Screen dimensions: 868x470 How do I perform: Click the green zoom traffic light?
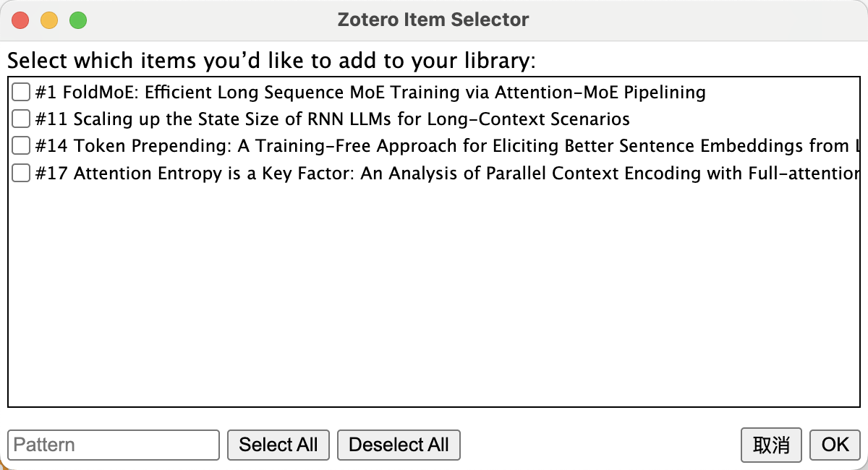pos(78,20)
